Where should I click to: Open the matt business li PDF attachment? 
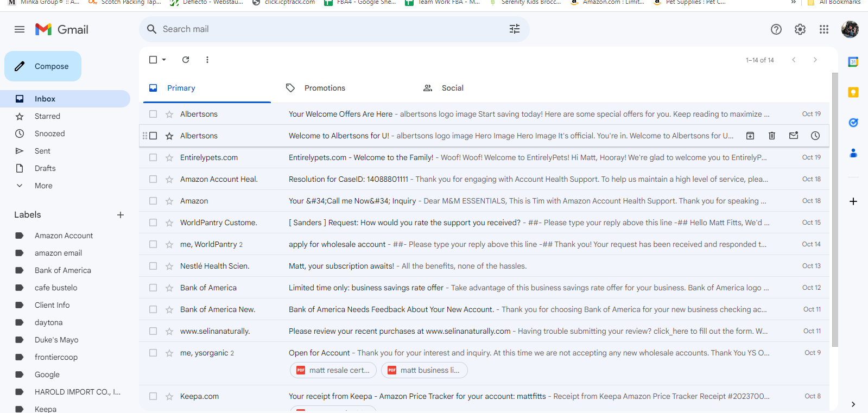pyautogui.click(x=425, y=370)
